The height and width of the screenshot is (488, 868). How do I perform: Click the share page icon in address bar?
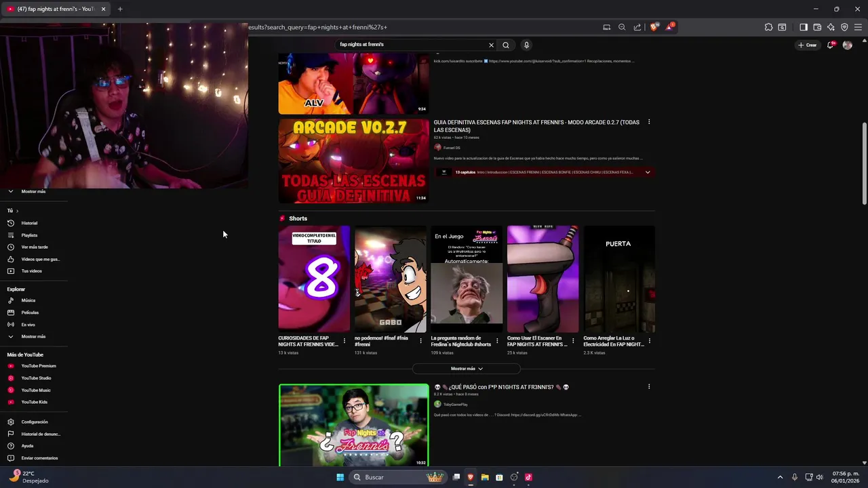pyautogui.click(x=637, y=27)
